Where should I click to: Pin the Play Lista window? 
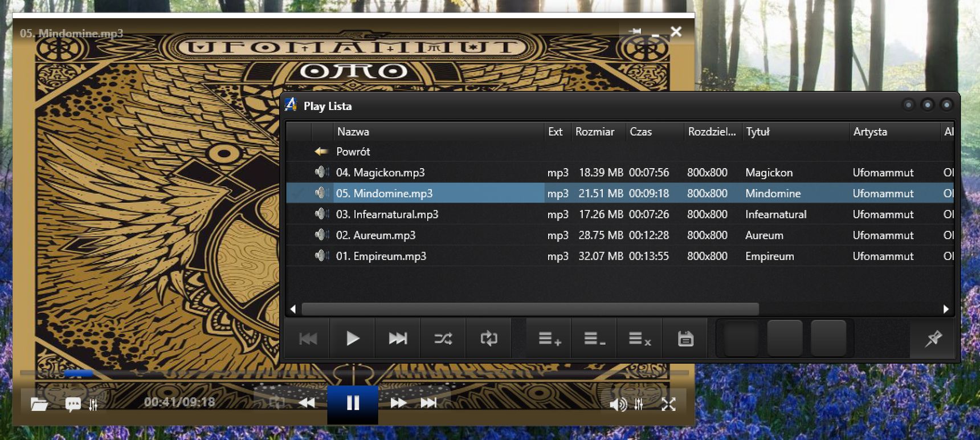click(x=933, y=339)
